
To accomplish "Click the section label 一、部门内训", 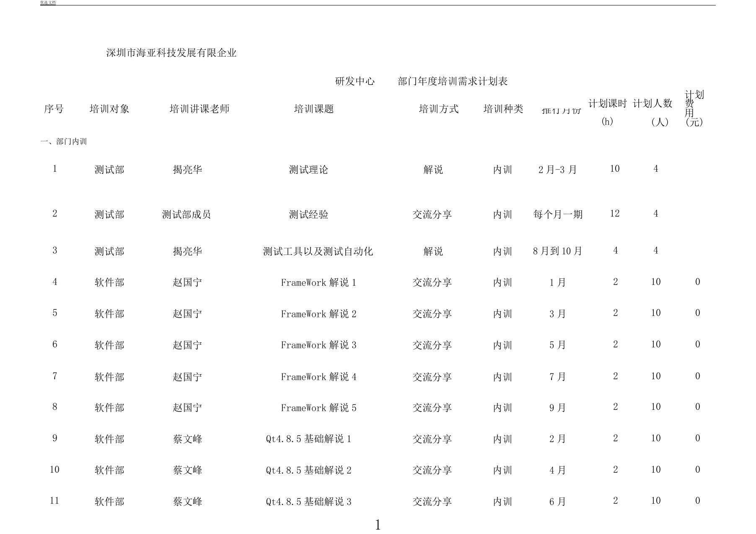I will coord(64,142).
